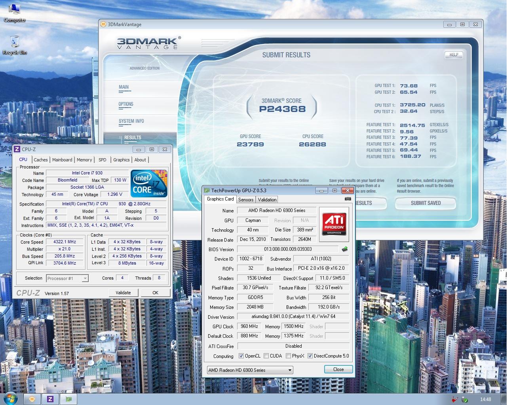
Task: Open the OPTIONS section in 3DMark Vantage
Action: click(x=126, y=104)
